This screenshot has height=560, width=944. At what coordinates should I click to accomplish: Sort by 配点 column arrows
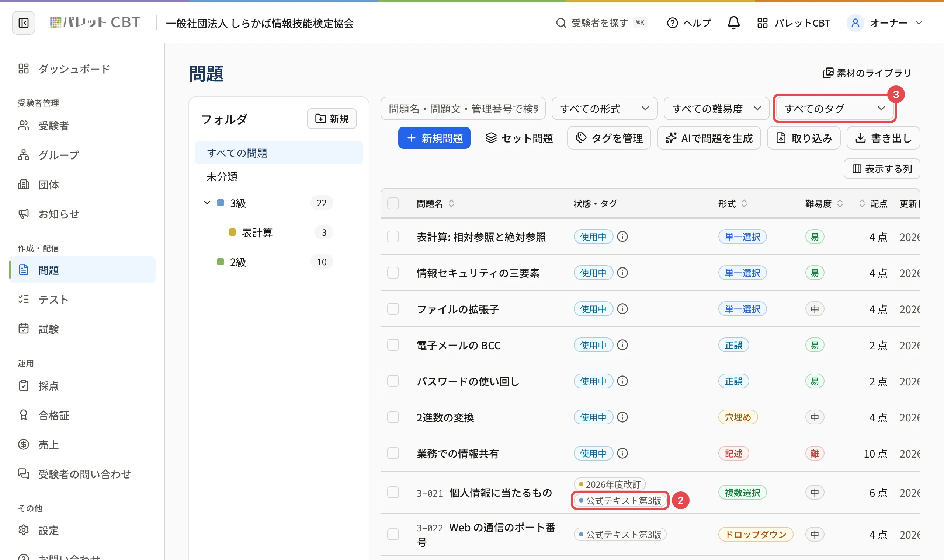coord(862,204)
